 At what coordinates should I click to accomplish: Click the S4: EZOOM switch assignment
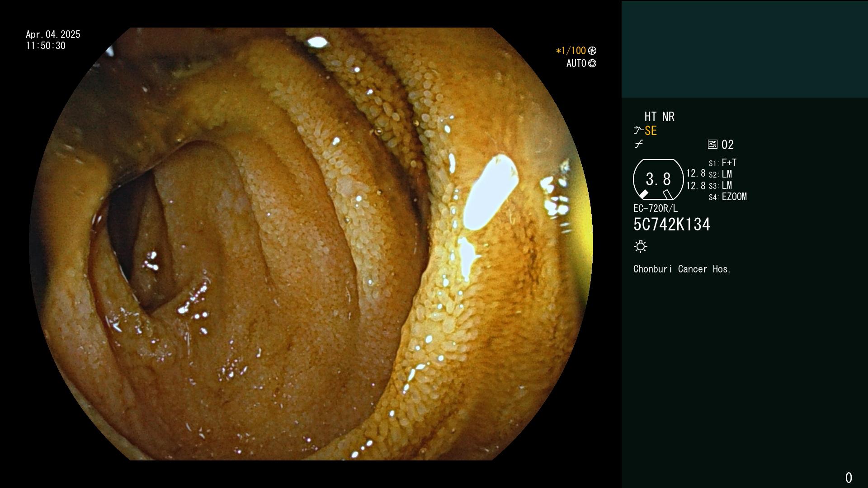(728, 197)
